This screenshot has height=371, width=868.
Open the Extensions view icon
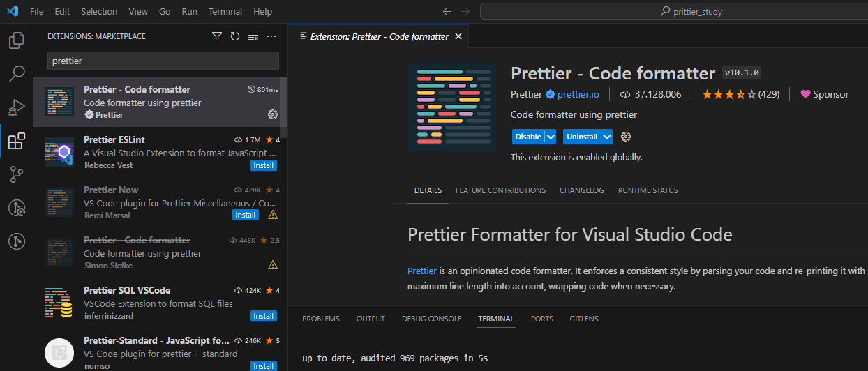(17, 142)
